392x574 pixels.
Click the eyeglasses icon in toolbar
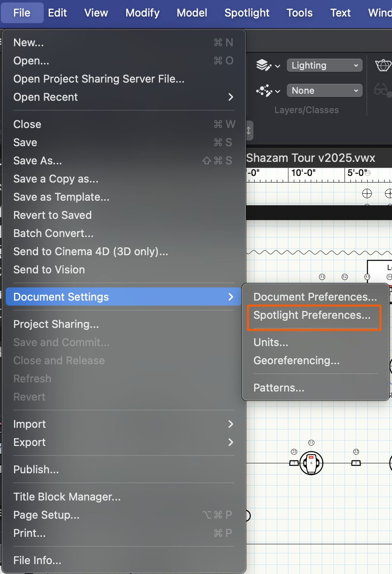click(x=381, y=90)
